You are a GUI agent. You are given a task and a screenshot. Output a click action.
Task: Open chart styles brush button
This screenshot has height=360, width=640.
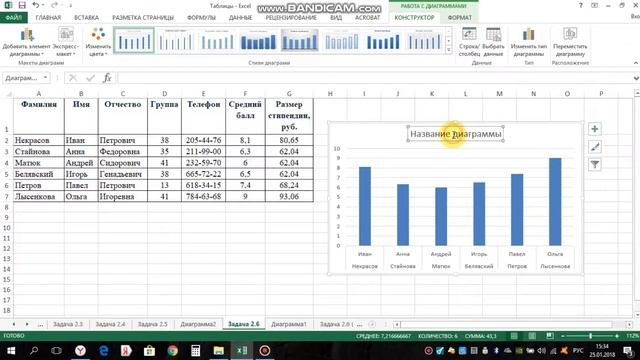tap(595, 147)
